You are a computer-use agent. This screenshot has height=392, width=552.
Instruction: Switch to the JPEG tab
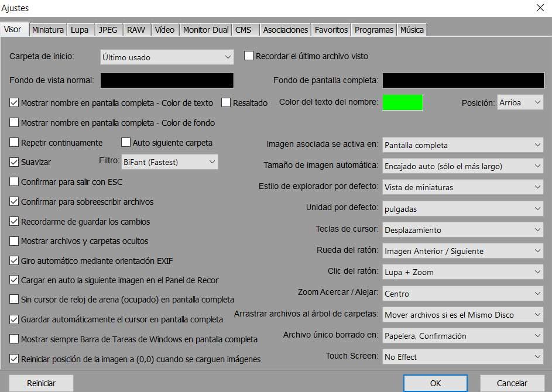coord(108,30)
